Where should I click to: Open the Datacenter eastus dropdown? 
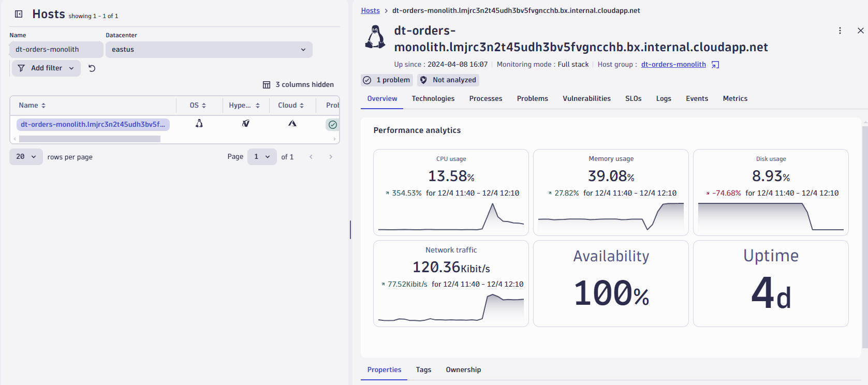(x=209, y=50)
